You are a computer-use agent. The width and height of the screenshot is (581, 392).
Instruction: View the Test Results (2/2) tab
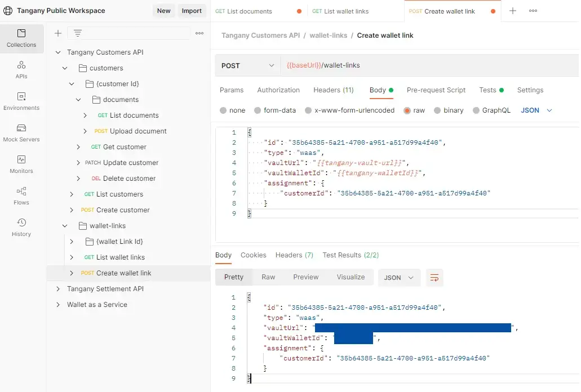point(351,255)
